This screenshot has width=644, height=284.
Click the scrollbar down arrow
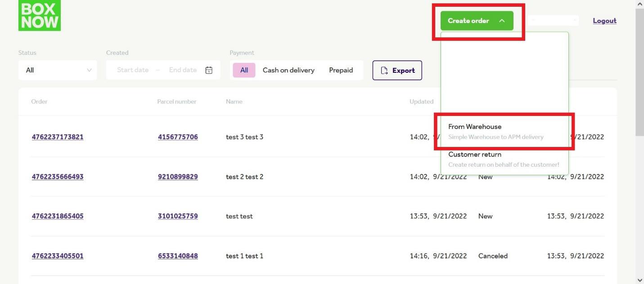click(x=640, y=280)
